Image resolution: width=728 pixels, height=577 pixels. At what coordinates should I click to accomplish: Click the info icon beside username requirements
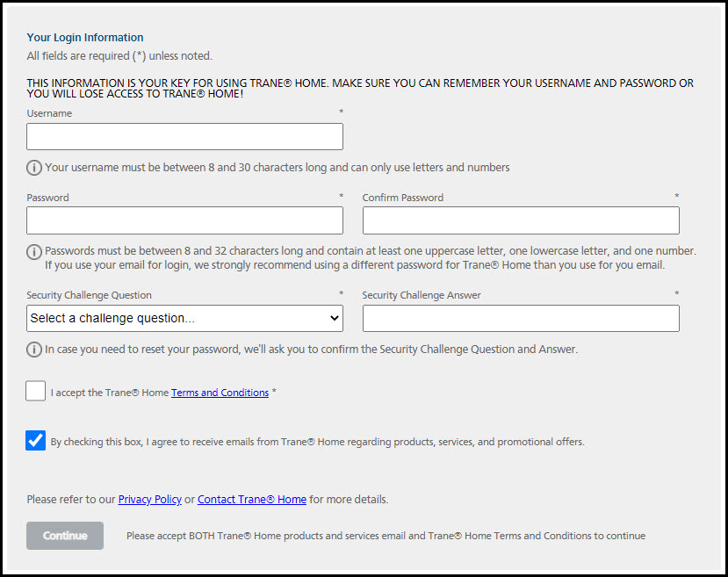point(34,168)
